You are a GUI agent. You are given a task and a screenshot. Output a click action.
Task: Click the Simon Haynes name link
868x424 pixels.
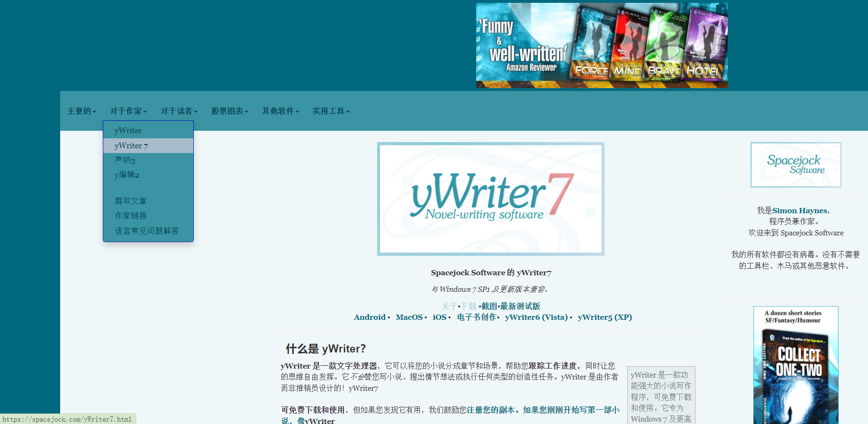pyautogui.click(x=800, y=211)
